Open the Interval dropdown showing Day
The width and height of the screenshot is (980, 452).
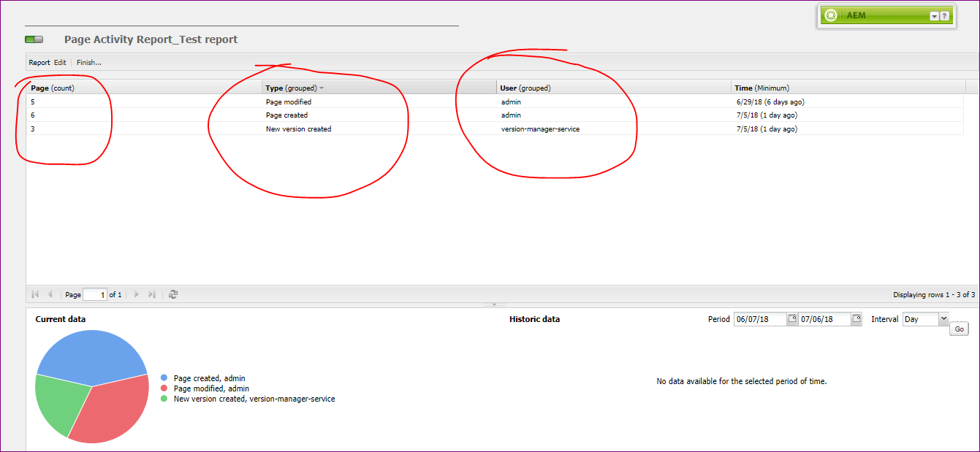(943, 319)
